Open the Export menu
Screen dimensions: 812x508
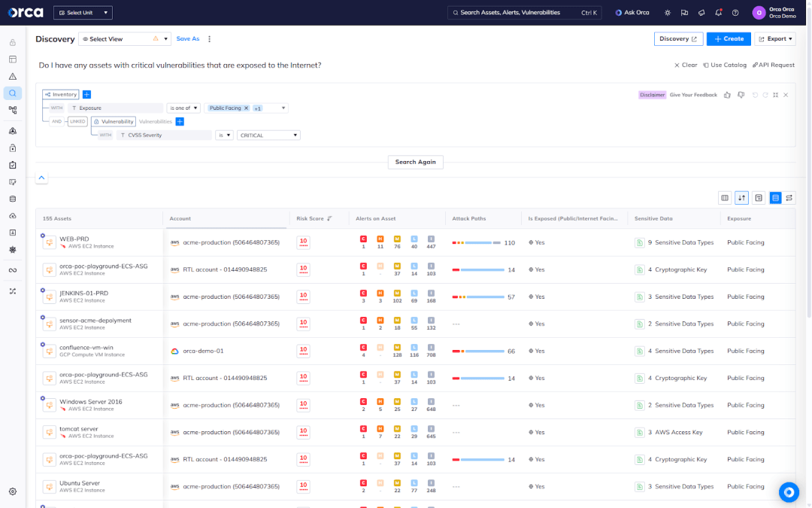click(x=775, y=38)
